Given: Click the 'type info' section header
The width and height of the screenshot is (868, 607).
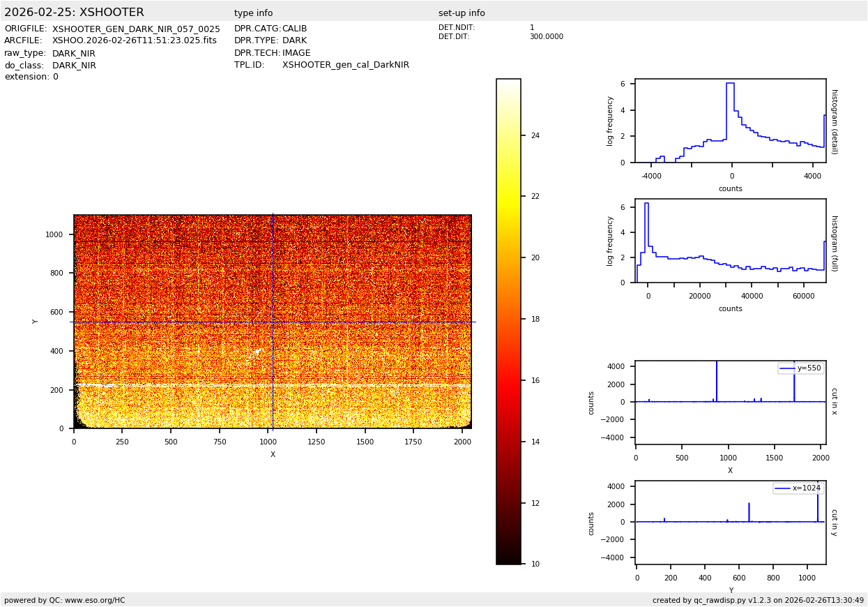Looking at the screenshot, I should click(x=253, y=13).
